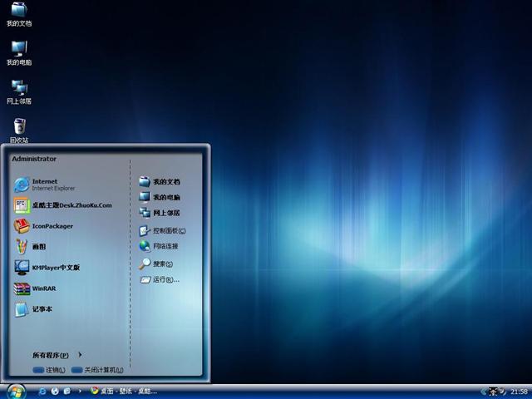Image resolution: width=532 pixels, height=399 pixels.
Task: Expand hidden system tray icons arrow
Action: coord(483,391)
